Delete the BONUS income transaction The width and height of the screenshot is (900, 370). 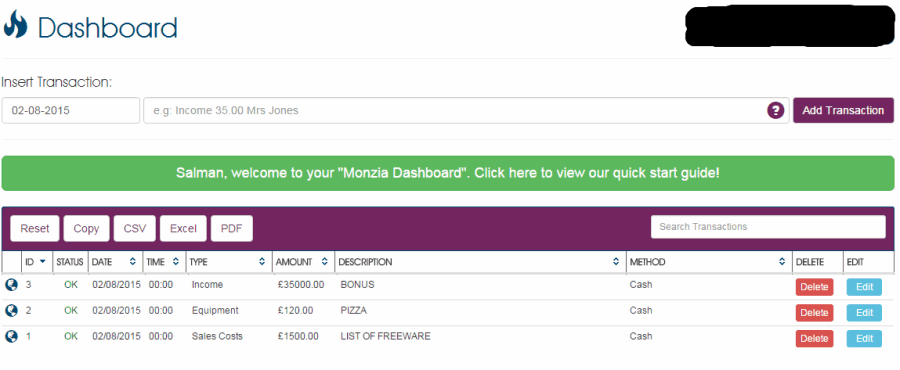click(814, 287)
